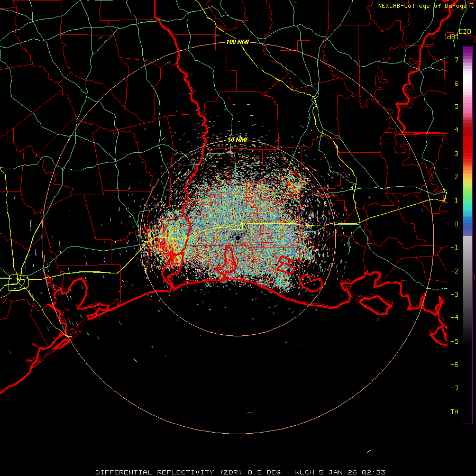Click the 50 NMI range ring label
476x476 pixels.
coord(237,140)
